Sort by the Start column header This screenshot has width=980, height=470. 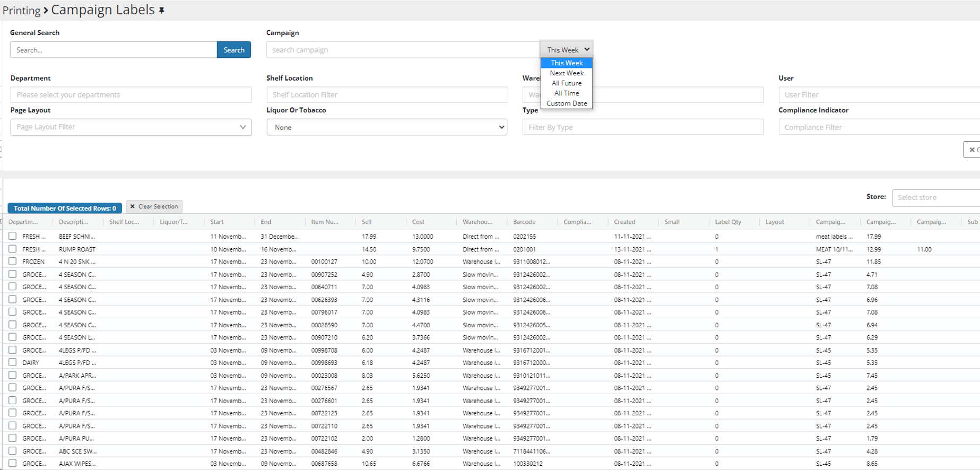(x=217, y=222)
